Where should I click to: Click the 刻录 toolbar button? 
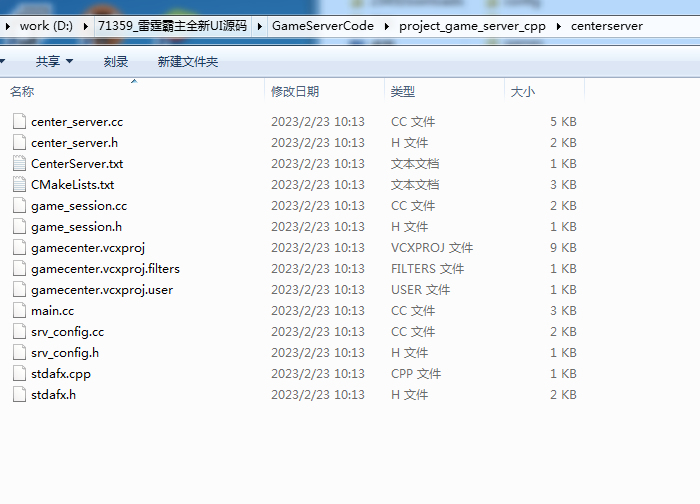tap(116, 62)
